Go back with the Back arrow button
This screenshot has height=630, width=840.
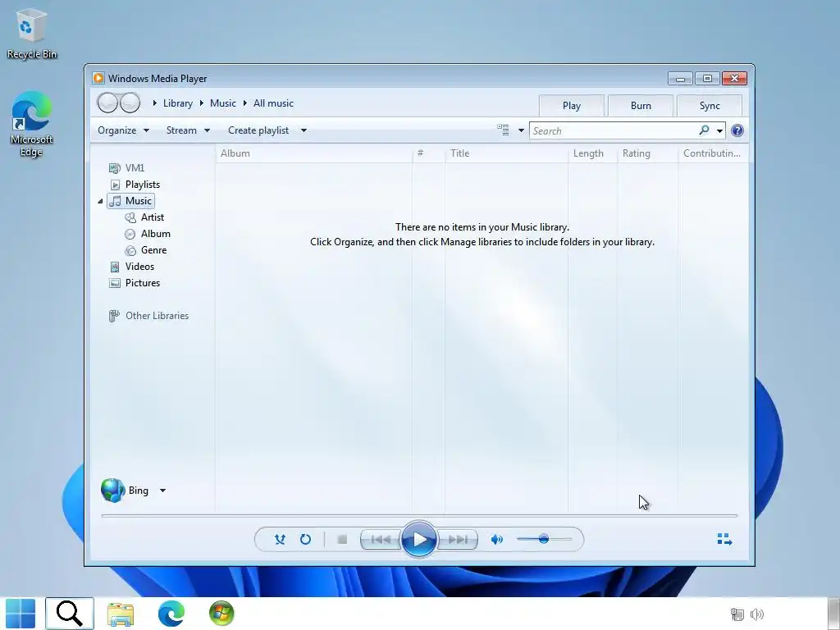click(107, 103)
